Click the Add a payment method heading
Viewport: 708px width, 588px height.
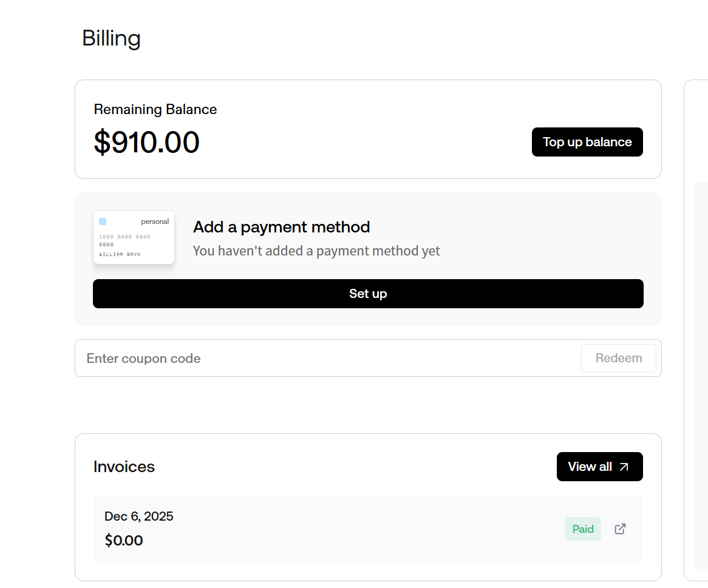(x=281, y=227)
